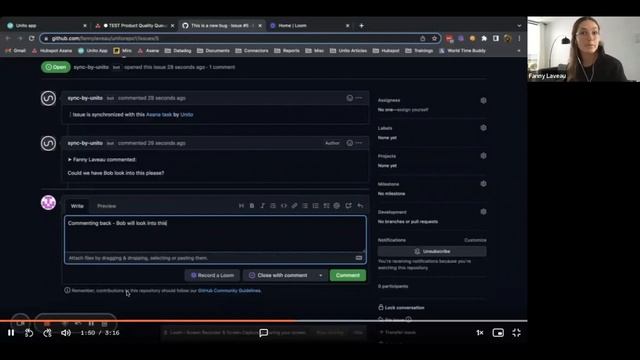Exit fullscreen video mode
640x360 pixels.
(516, 333)
